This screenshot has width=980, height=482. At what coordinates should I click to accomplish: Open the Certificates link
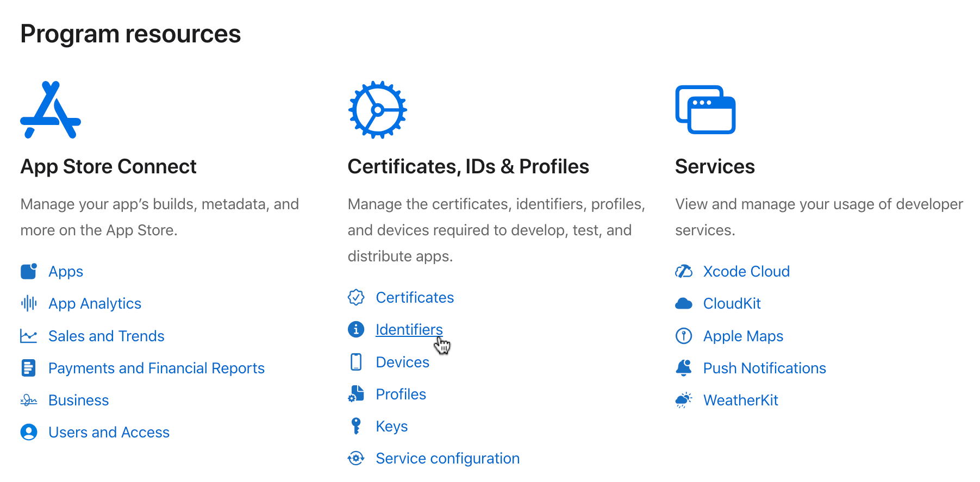point(415,297)
